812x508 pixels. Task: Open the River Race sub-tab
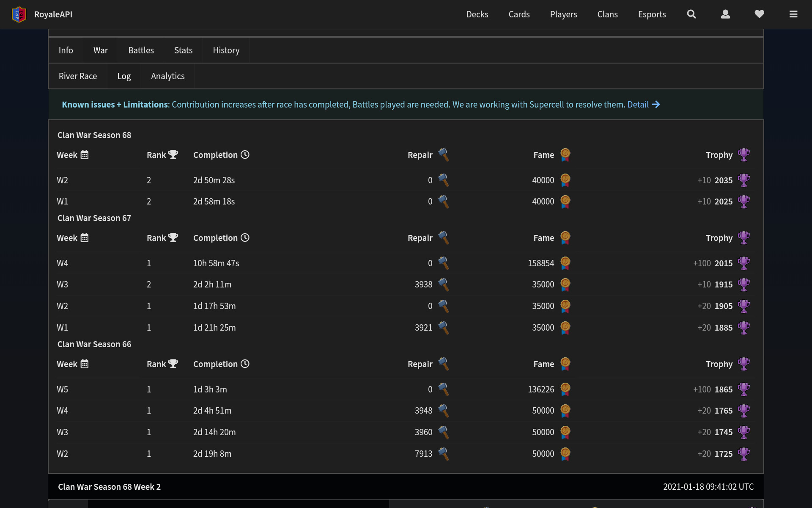coord(78,76)
